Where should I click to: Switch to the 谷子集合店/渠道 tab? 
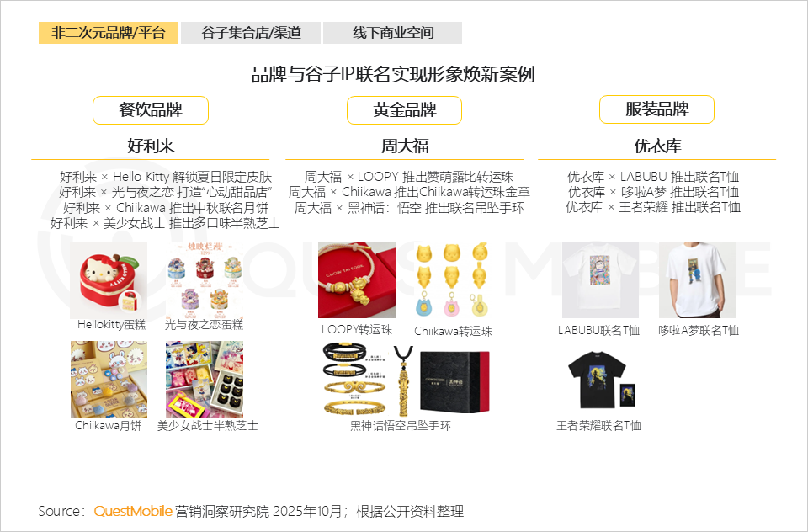tap(251, 33)
